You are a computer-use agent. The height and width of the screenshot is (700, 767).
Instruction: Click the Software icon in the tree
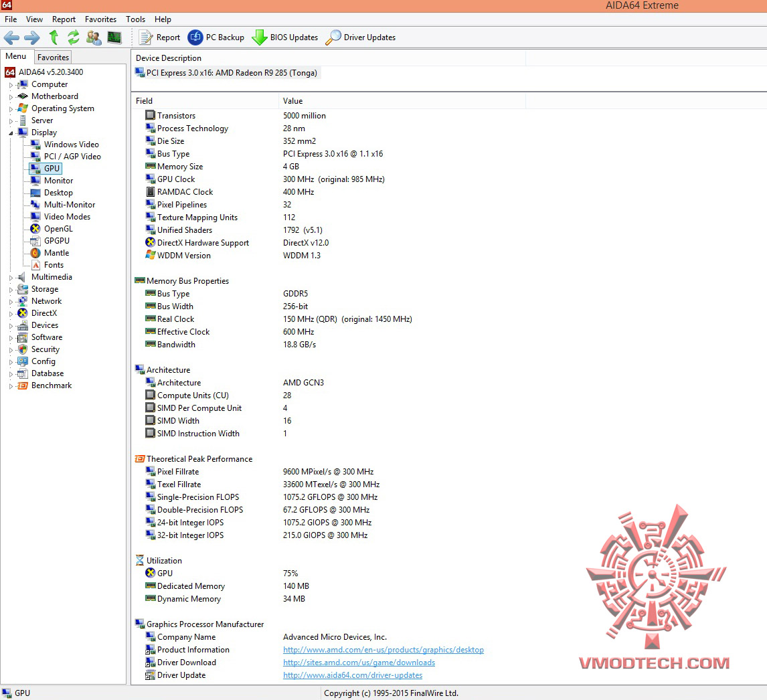(23, 337)
